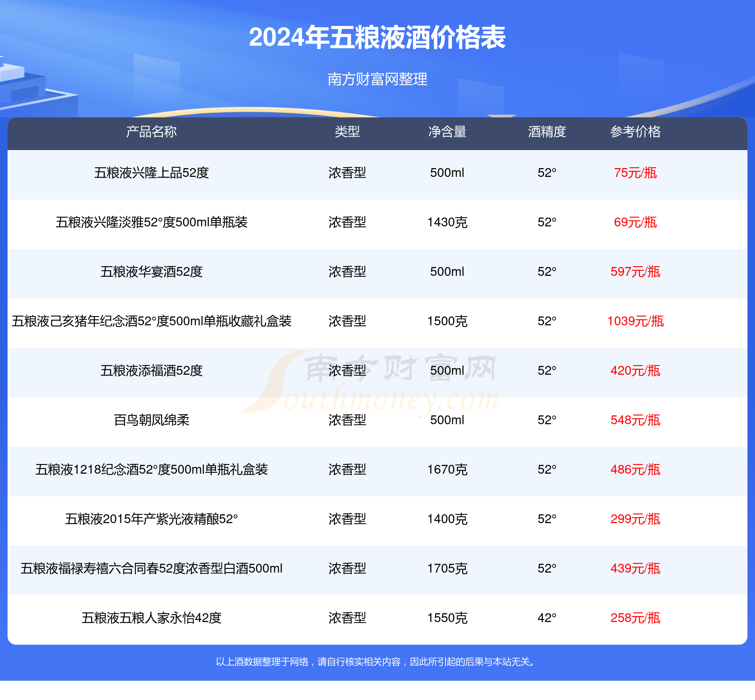Click the 52° cell in the 1430克 row
This screenshot has height=700, width=755.
[x=547, y=222]
